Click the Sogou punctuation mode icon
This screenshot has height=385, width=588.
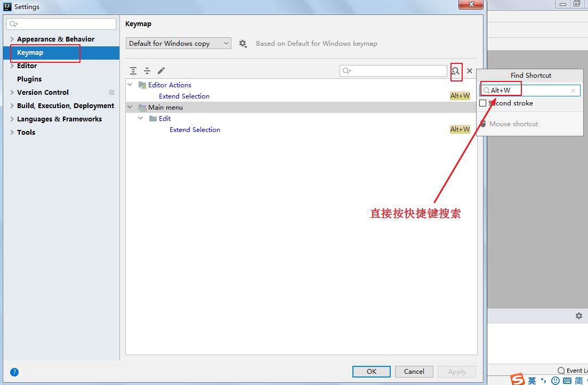[x=544, y=381]
